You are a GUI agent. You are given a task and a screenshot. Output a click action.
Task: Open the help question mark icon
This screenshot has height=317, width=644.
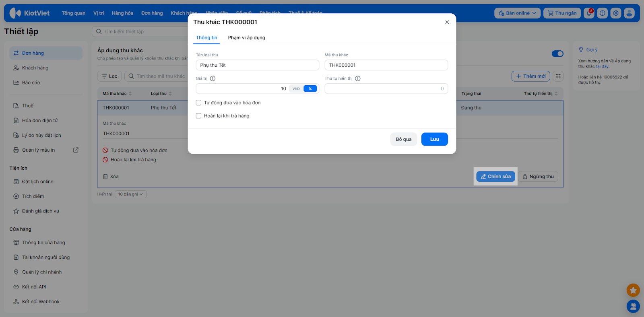pos(602,13)
